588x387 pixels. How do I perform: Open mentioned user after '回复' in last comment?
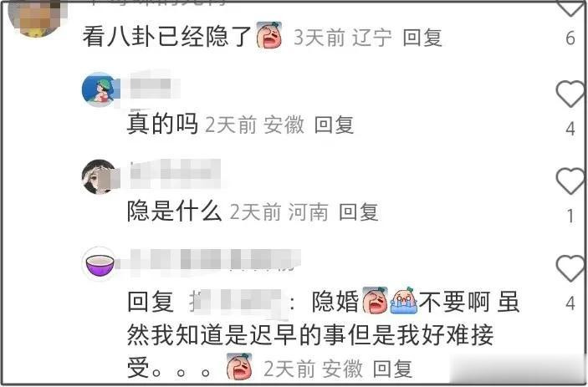click(236, 301)
